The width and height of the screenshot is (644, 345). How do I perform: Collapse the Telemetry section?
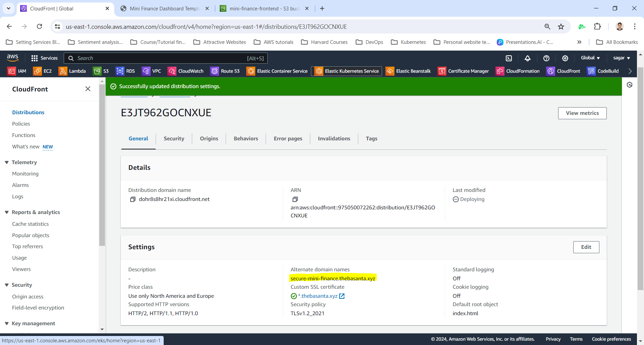pos(7,162)
